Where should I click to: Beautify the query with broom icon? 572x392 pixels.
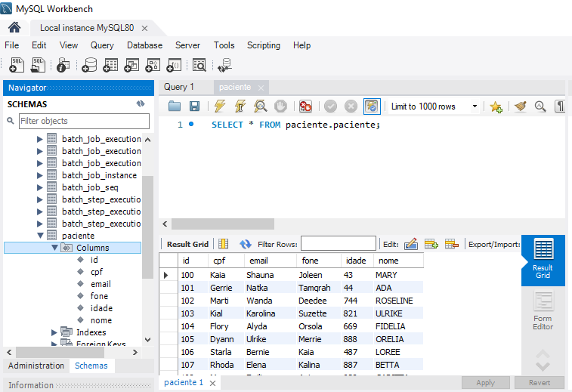[x=521, y=106]
